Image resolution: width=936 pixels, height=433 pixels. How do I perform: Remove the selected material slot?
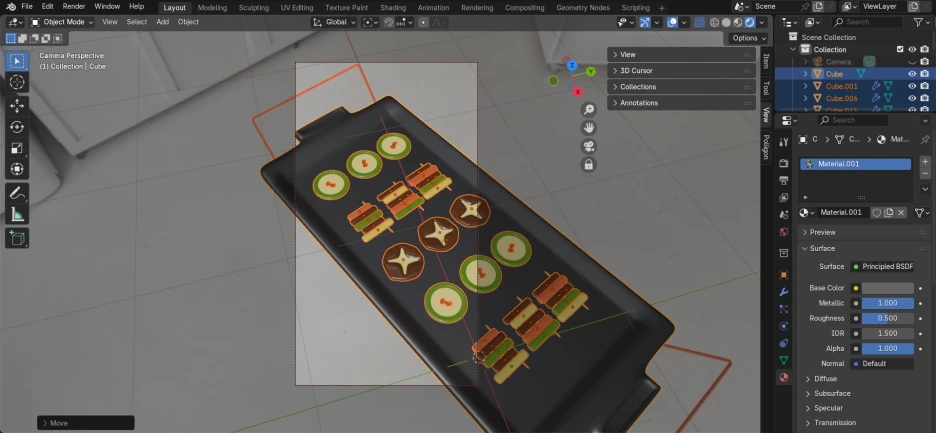point(925,173)
